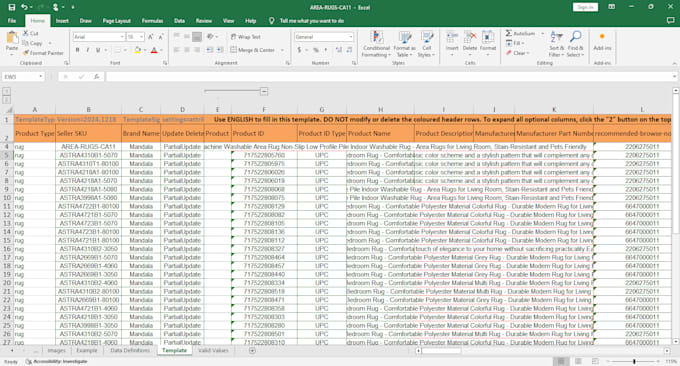680x366 pixels.
Task: Click the Accounting dollar format icon
Action: pyautogui.click(x=299, y=50)
